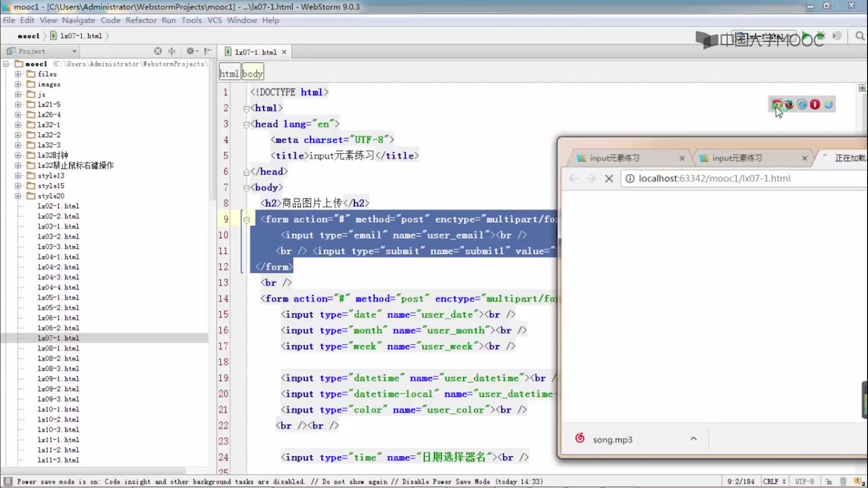Toggle read-only lock icon in status bar
868x488 pixels.
pos(829,482)
